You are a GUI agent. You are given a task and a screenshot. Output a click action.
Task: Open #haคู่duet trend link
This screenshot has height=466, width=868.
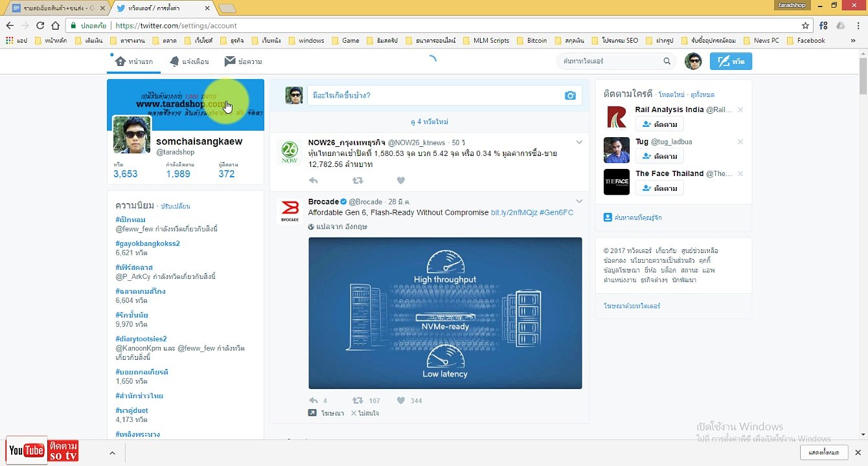coord(131,410)
